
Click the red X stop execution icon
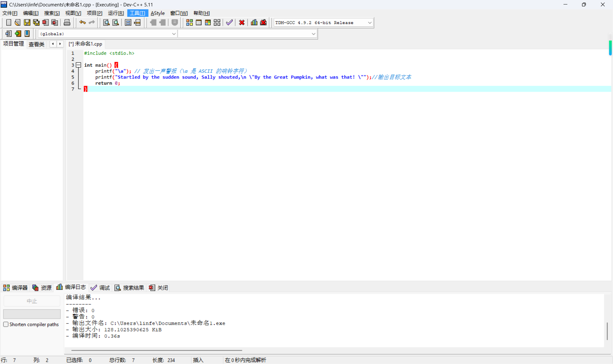pyautogui.click(x=242, y=22)
